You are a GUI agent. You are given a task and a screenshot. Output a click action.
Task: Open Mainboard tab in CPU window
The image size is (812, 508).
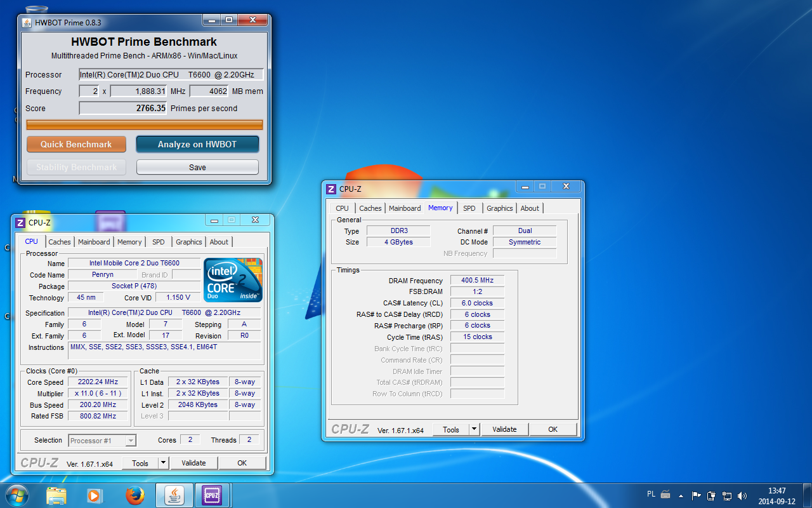94,242
